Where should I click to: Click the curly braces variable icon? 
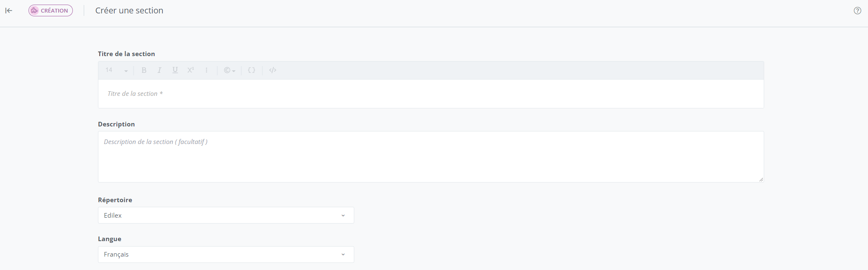[252, 70]
